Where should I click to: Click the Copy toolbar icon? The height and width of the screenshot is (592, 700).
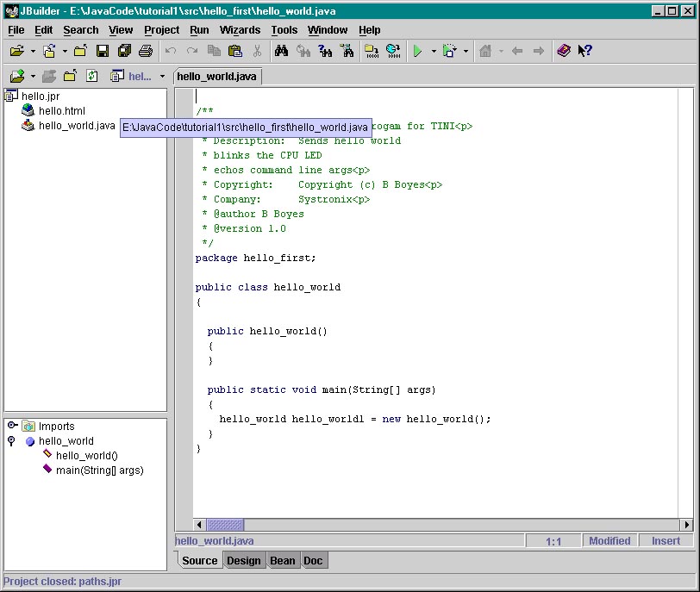click(x=214, y=52)
